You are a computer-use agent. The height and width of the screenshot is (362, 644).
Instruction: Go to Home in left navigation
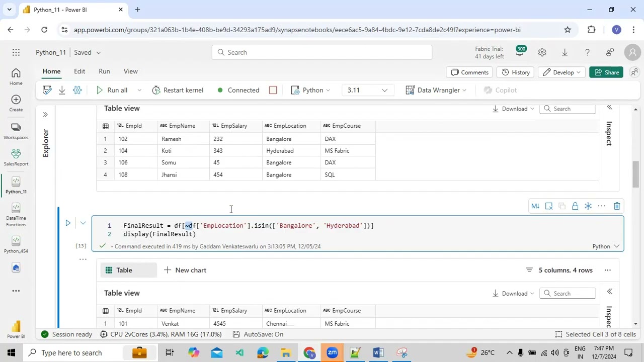tap(16, 77)
